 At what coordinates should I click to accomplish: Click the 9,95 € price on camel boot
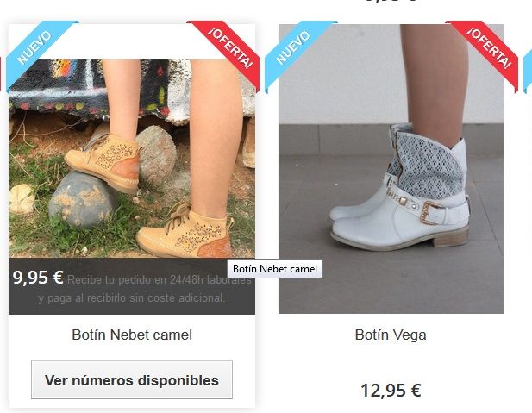tap(38, 278)
